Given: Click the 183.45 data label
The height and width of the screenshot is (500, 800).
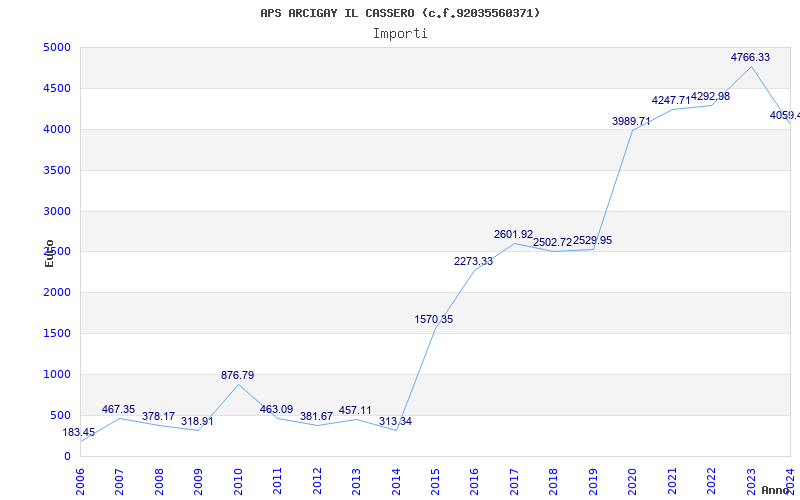Looking at the screenshot, I should click(79, 433).
